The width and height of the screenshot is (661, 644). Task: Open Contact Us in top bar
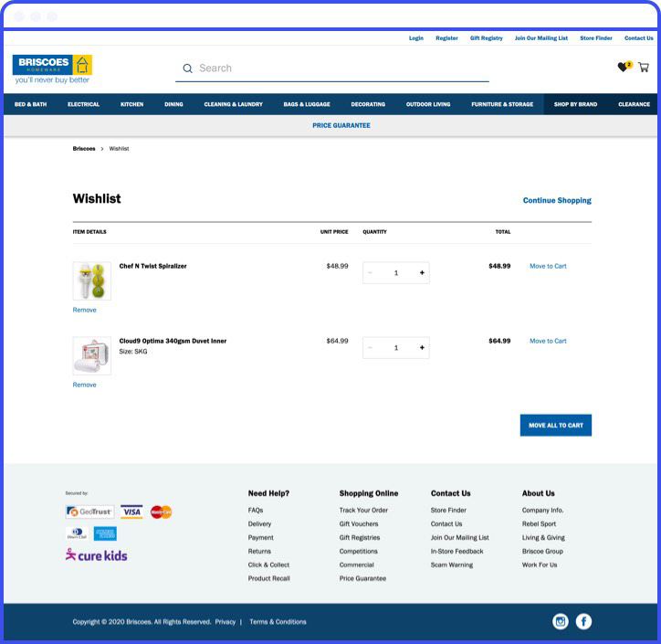[639, 38]
